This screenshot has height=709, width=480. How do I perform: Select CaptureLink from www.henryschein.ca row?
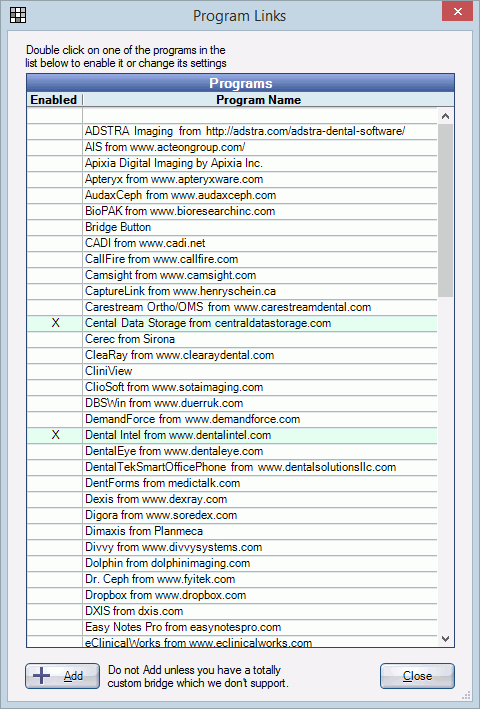click(x=232, y=291)
